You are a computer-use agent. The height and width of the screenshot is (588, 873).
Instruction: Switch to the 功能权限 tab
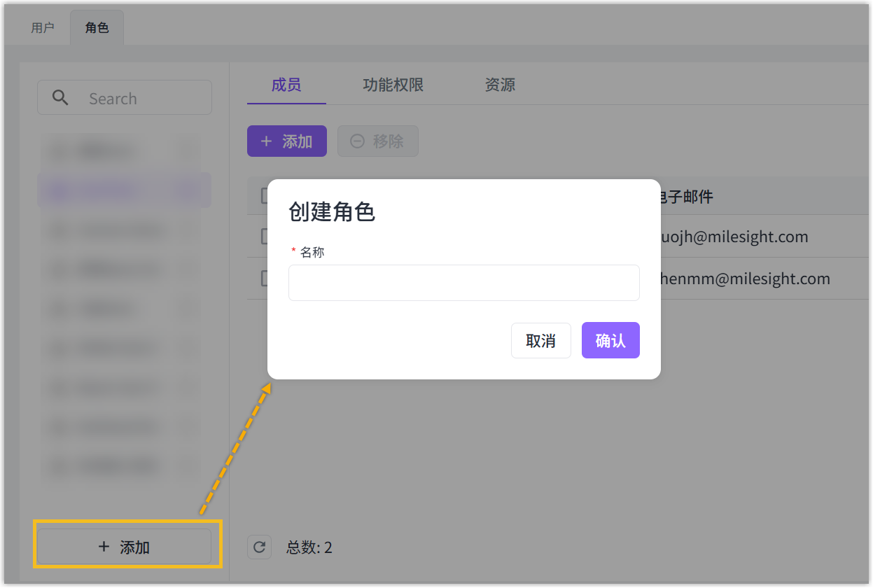point(393,85)
